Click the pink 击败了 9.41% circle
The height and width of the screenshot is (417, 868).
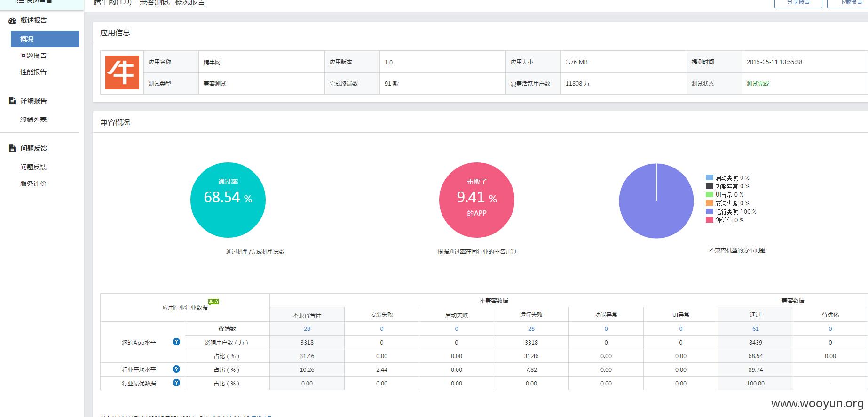coord(477,200)
